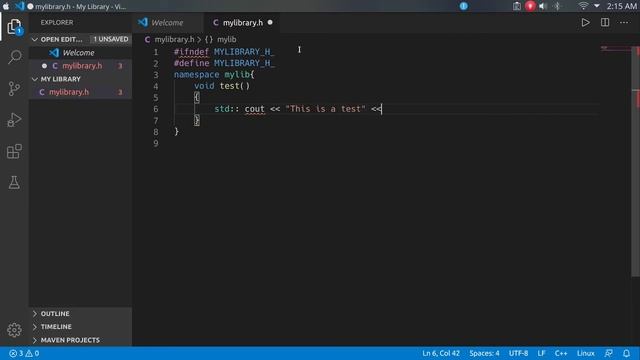Screen dimensions: 640x360
Task: Click the editor vertical scrollbar
Action: [636, 163]
